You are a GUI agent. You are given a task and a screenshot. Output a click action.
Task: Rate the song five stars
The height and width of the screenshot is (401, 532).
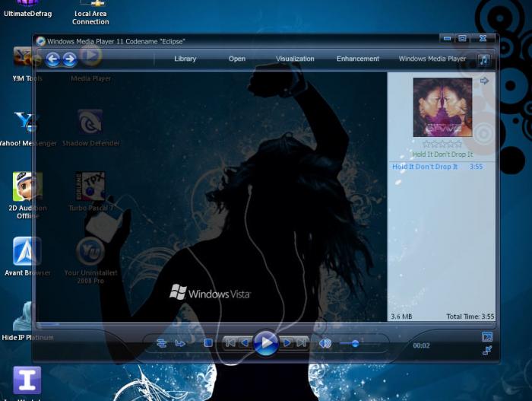[x=458, y=145]
